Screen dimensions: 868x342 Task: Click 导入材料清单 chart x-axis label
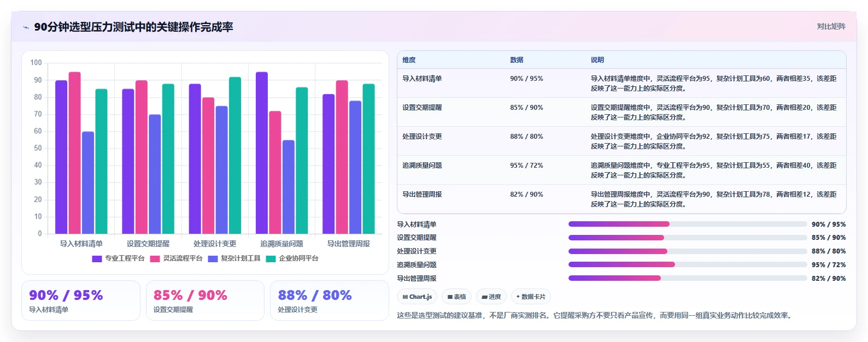coord(81,244)
